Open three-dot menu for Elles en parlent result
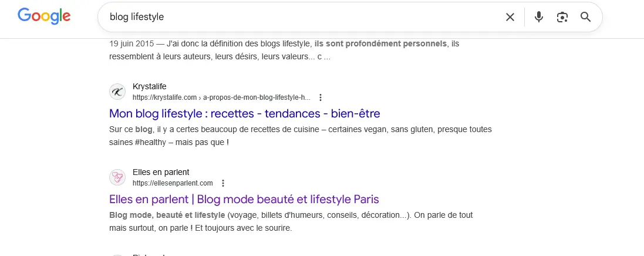Image resolution: width=644 pixels, height=256 pixels. [x=222, y=183]
